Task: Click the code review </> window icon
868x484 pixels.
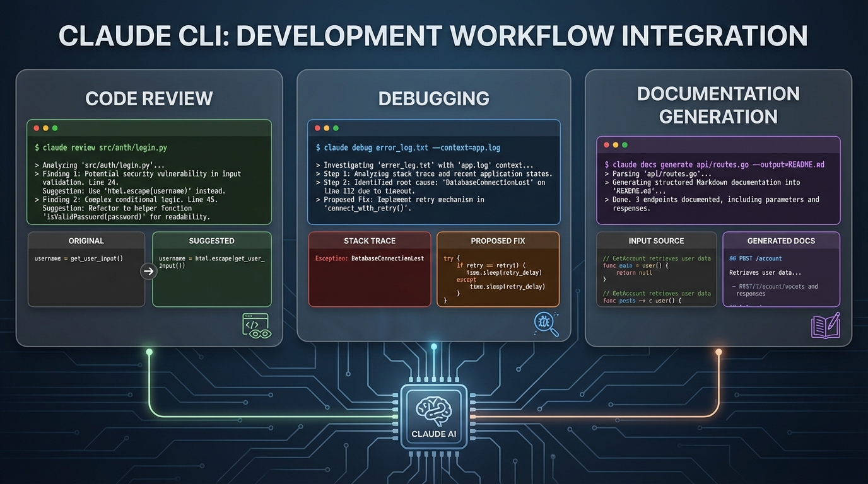Action: [x=257, y=325]
